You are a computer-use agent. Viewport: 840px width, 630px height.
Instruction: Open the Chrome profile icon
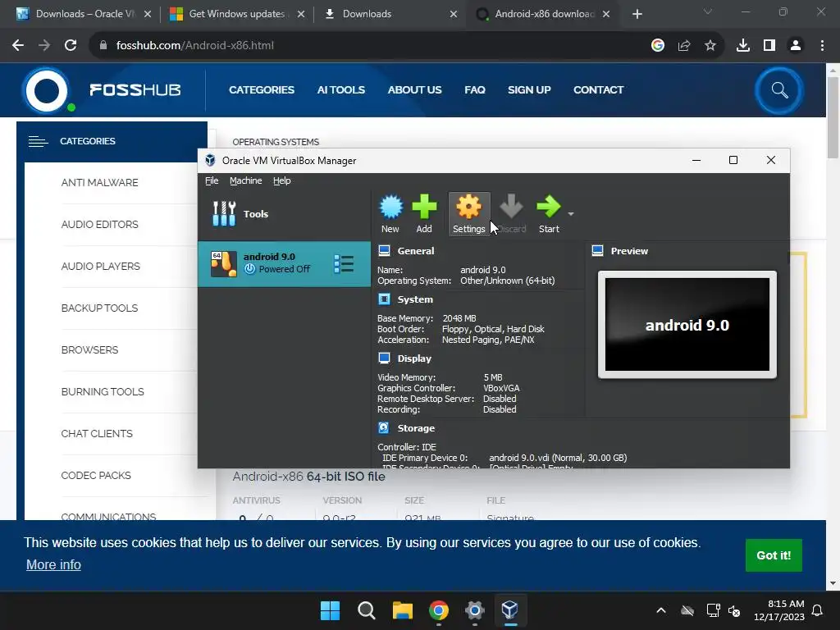[x=796, y=46]
